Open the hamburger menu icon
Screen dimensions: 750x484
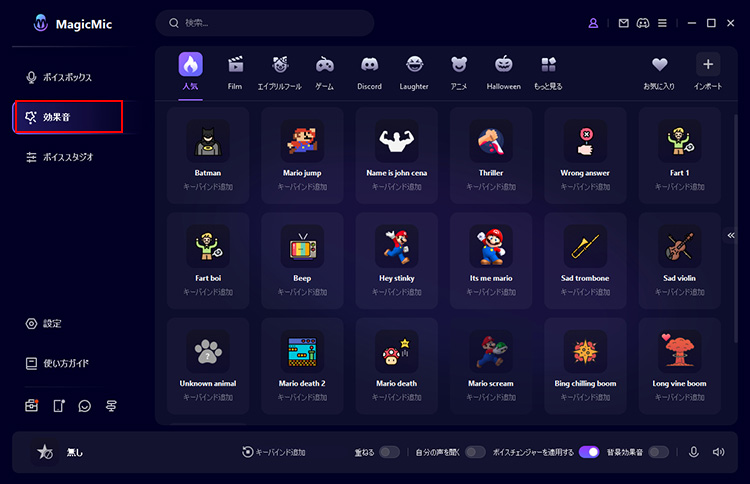point(662,23)
